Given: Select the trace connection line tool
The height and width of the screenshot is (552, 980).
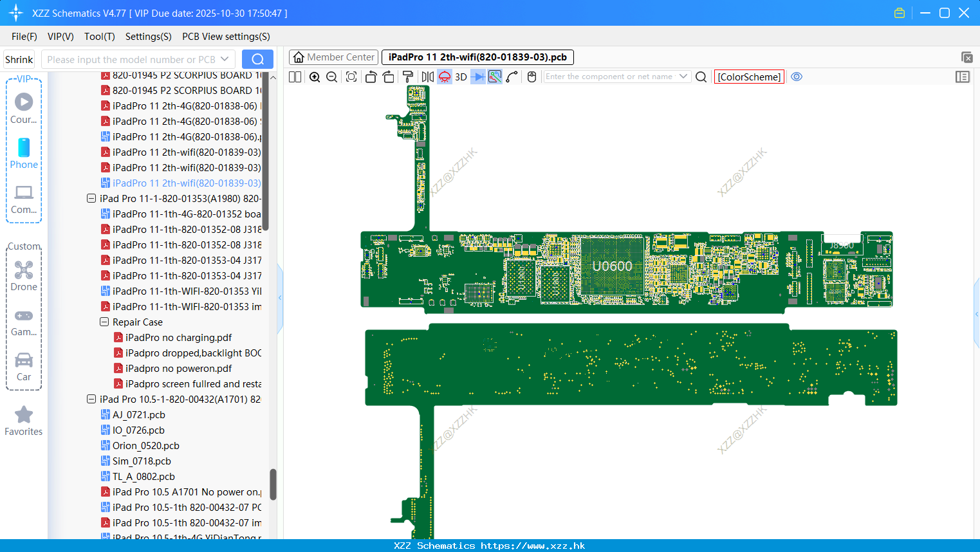Looking at the screenshot, I should click(512, 77).
